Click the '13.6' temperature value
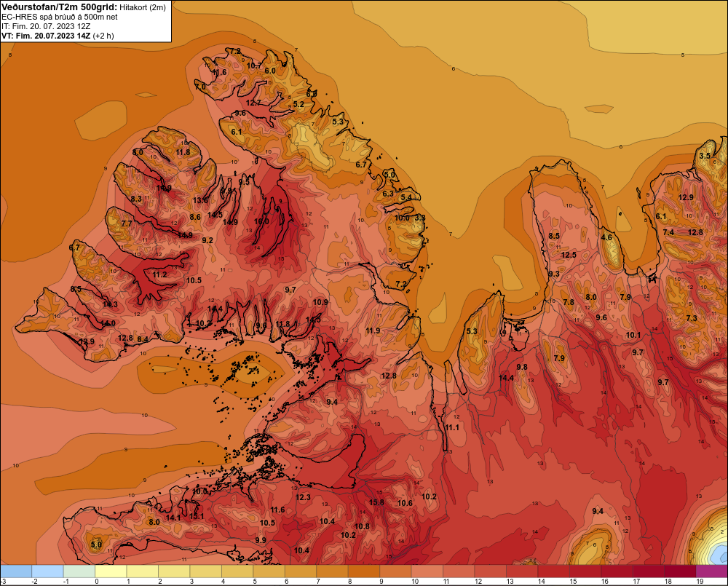Screen dimensions: 728x586 [x=200, y=201]
